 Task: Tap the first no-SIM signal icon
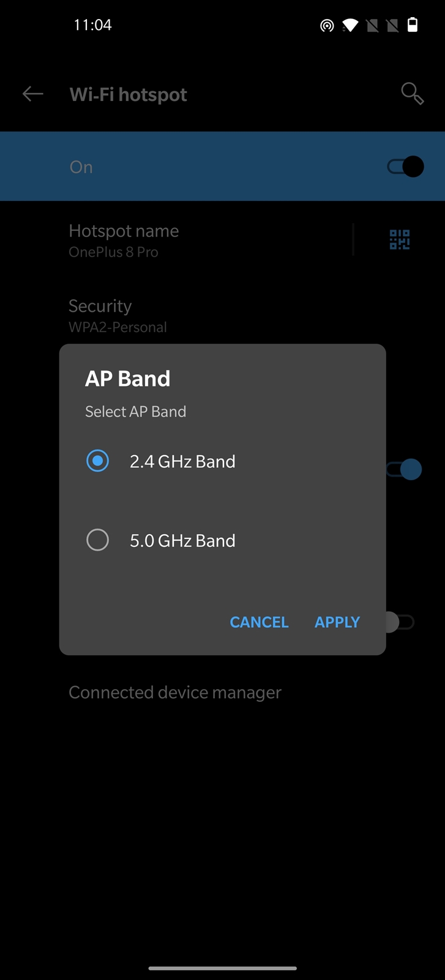(372, 25)
